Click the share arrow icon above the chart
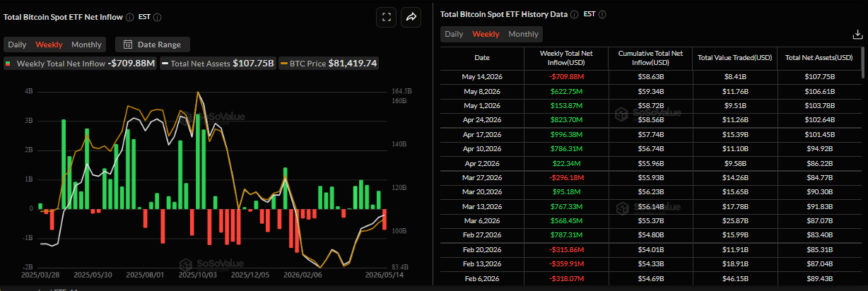 (x=411, y=18)
